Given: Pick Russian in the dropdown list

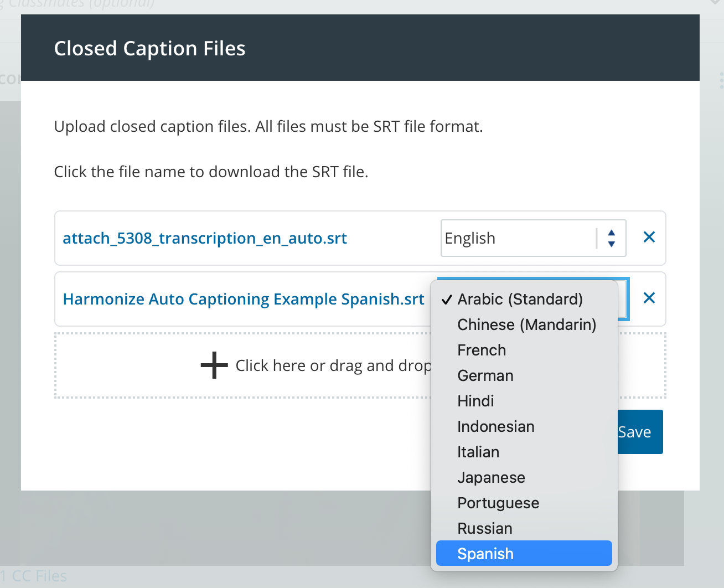Looking at the screenshot, I should 484,528.
